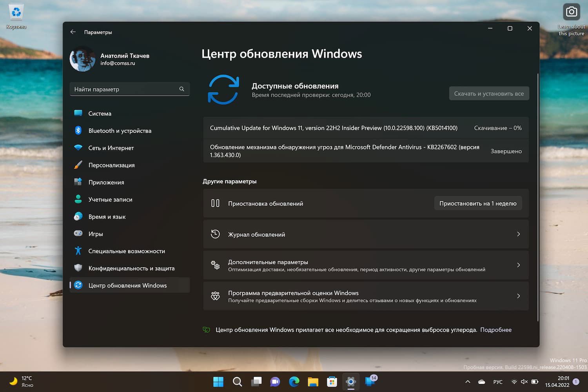This screenshot has height=392, width=588.
Task: Open File Explorer from the taskbar
Action: [x=312, y=381]
